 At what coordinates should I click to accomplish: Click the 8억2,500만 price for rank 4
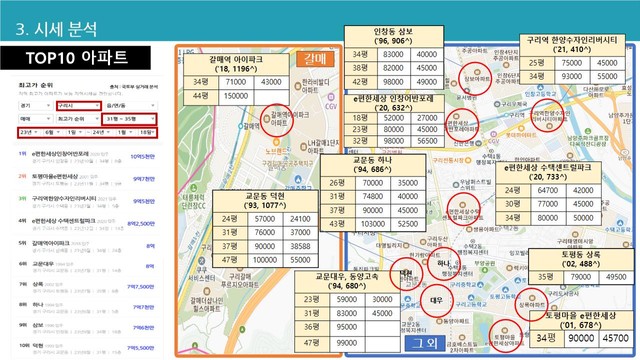[x=141, y=224]
